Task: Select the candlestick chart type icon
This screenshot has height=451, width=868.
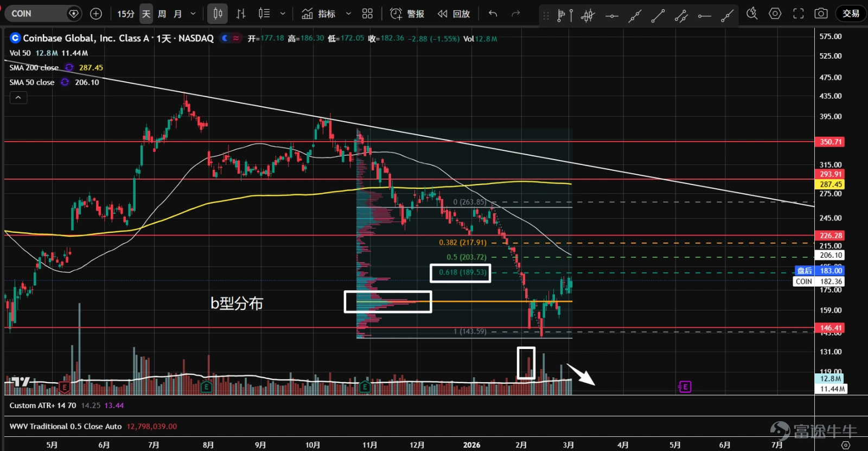Action: 218,14
